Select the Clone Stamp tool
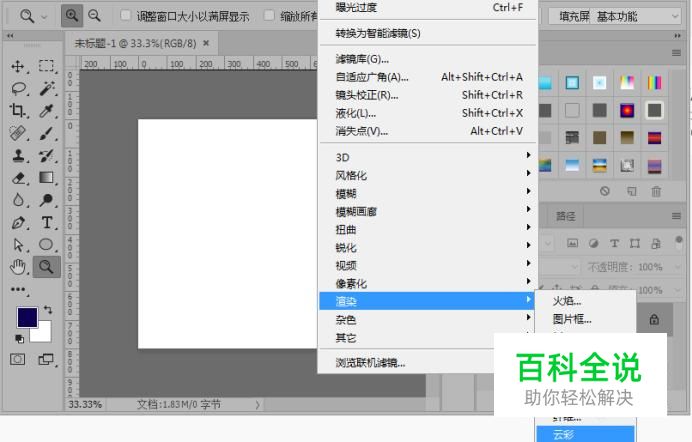 pyautogui.click(x=18, y=155)
